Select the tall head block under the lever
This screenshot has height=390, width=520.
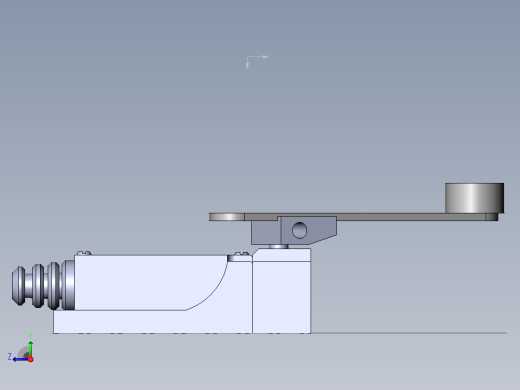click(282, 291)
